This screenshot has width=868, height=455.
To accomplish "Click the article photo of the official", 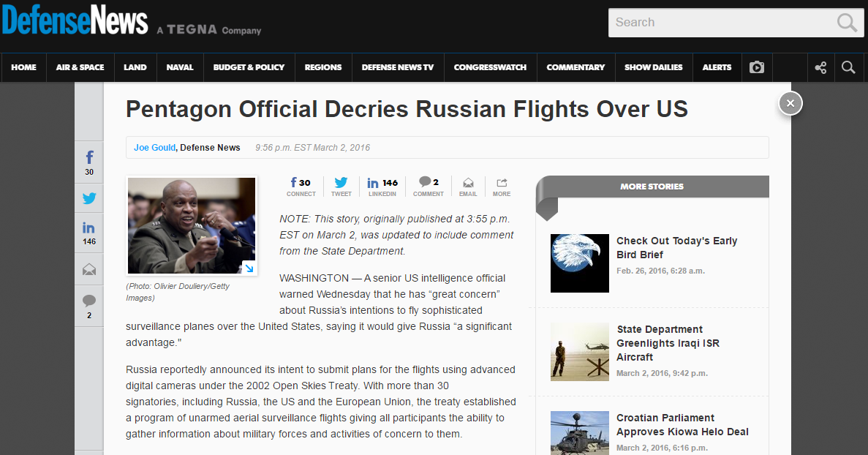I will coord(192,226).
